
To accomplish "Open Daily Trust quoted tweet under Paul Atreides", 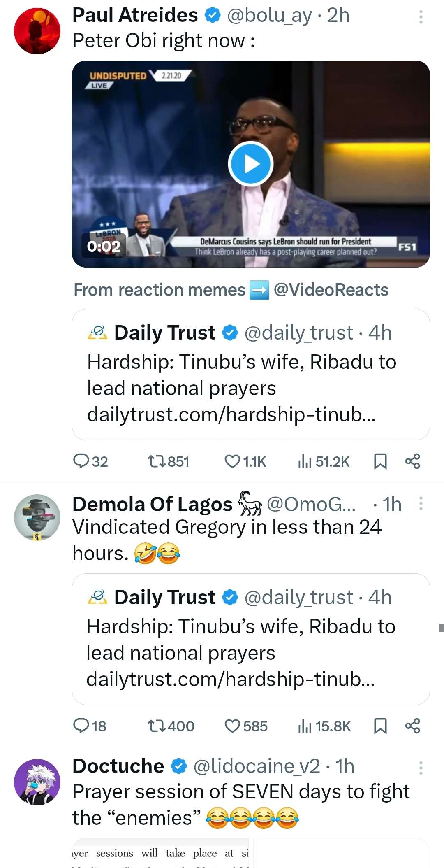I will 251,375.
